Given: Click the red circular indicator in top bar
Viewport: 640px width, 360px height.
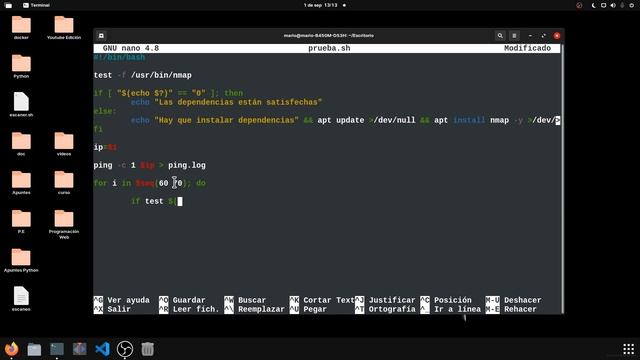Looking at the screenshot, I should click(579, 5).
